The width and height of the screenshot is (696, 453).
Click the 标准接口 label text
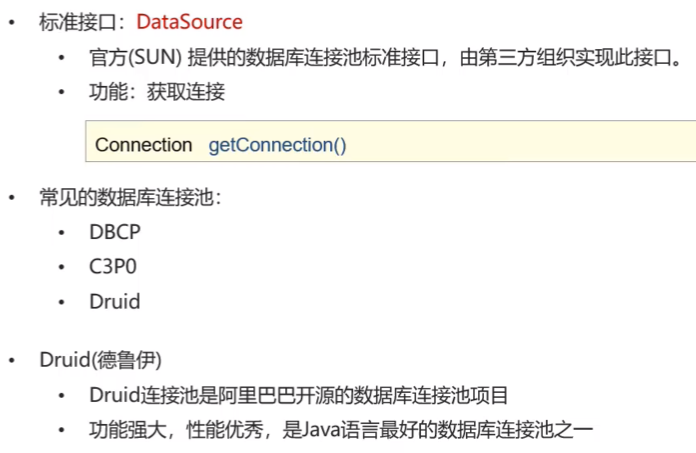(78, 22)
